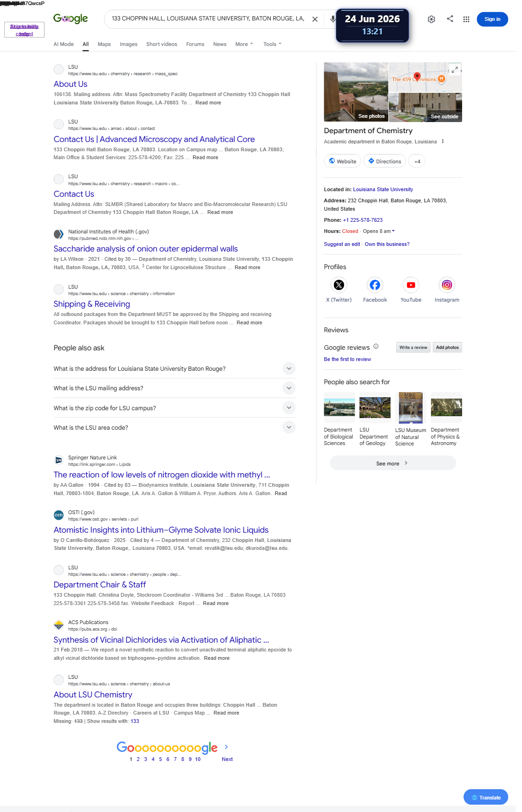The height and width of the screenshot is (812, 522).
Task: Open the share icon in header
Action: click(450, 19)
